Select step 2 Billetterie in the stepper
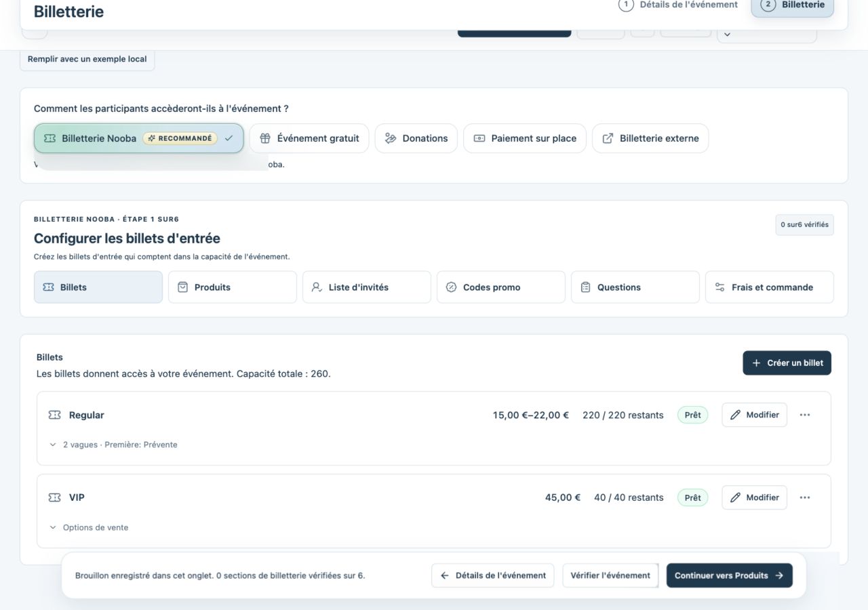The width and height of the screenshot is (868, 610). pyautogui.click(x=793, y=5)
